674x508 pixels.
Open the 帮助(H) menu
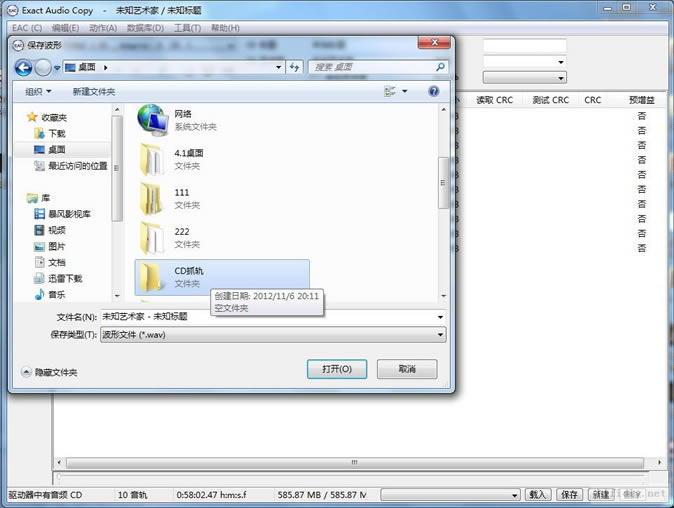[x=225, y=28]
